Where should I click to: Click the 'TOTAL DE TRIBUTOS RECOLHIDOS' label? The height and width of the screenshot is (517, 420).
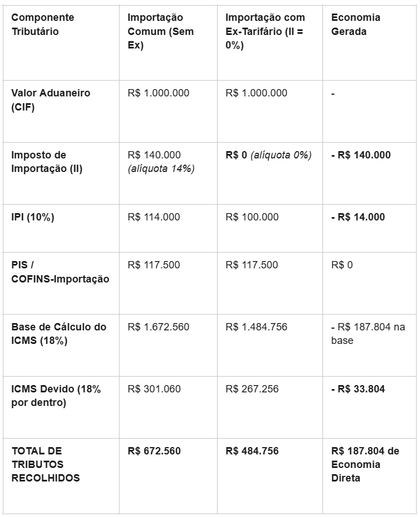click(46, 464)
